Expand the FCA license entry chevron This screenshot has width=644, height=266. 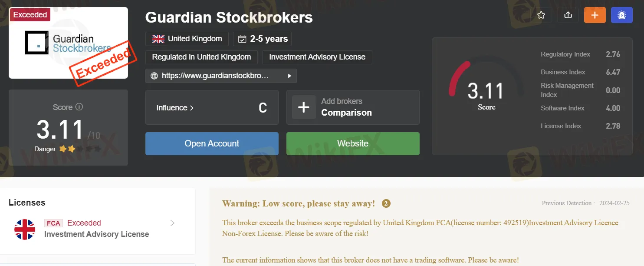172,223
